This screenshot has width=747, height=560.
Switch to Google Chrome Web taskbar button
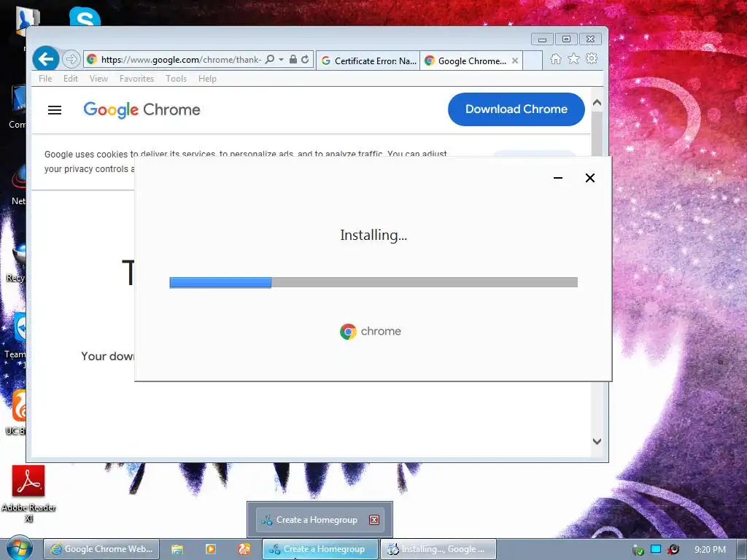[101, 549]
